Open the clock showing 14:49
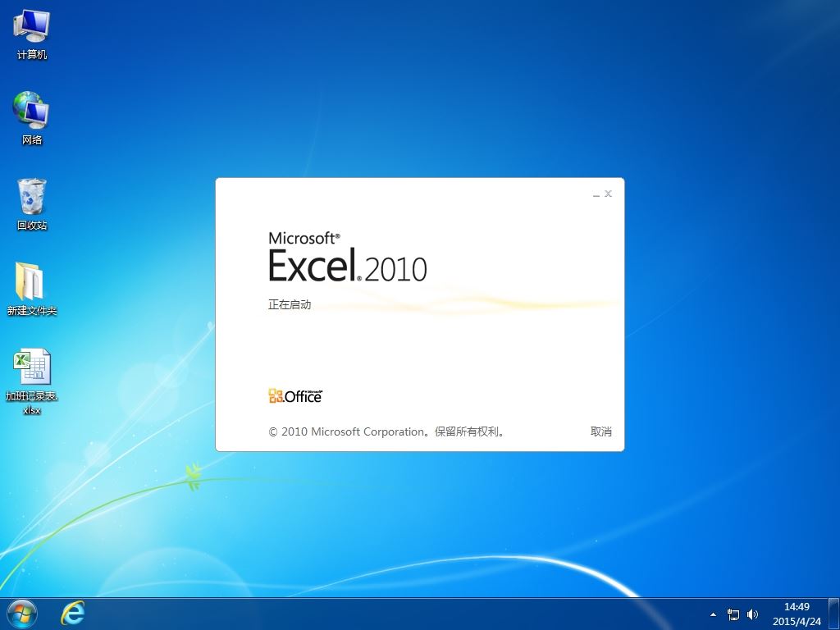Screen dimensions: 840x630 pos(797,607)
